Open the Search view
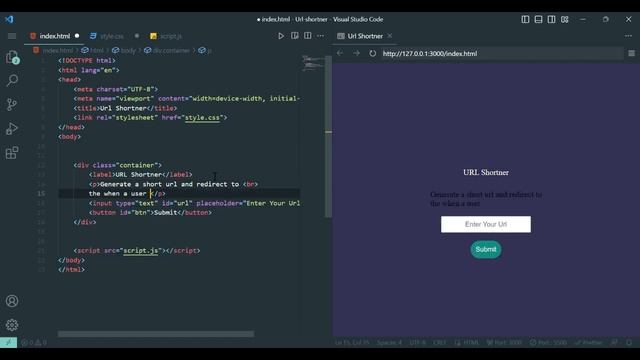 tap(12, 80)
